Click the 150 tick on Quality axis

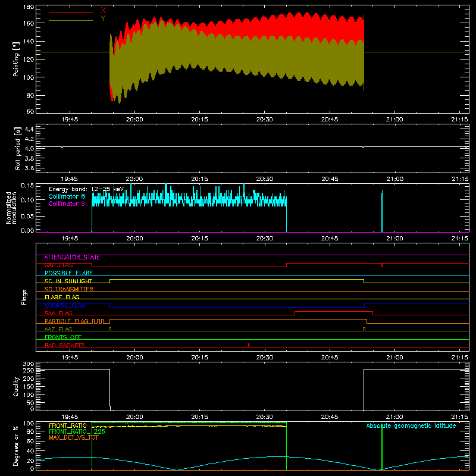click(29, 387)
